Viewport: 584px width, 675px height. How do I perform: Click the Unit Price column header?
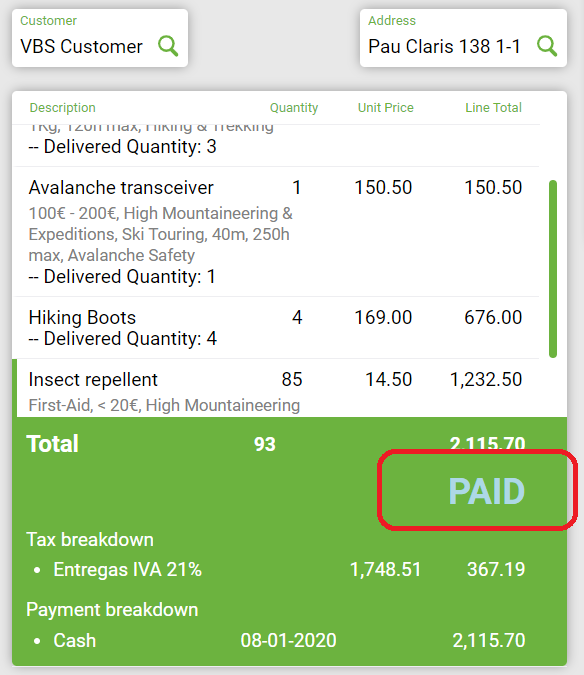coord(386,108)
